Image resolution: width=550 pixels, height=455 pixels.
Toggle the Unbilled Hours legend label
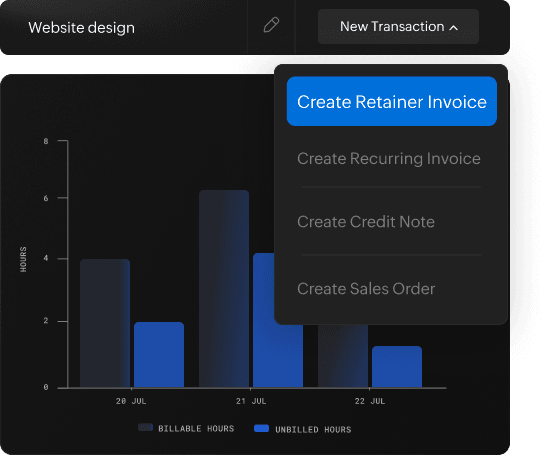[x=313, y=429]
